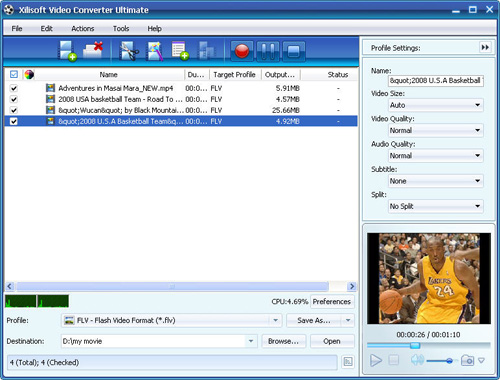Stop the preview video playback
Image resolution: width=500 pixels, height=380 pixels.
pyautogui.click(x=394, y=360)
